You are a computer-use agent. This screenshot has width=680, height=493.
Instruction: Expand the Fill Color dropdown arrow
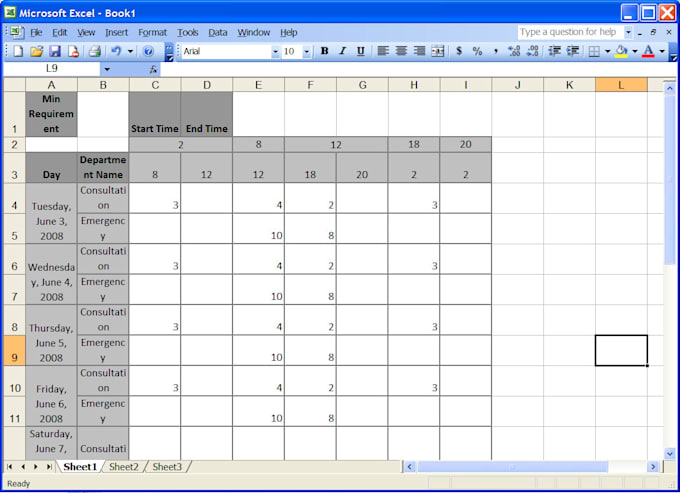[x=634, y=51]
